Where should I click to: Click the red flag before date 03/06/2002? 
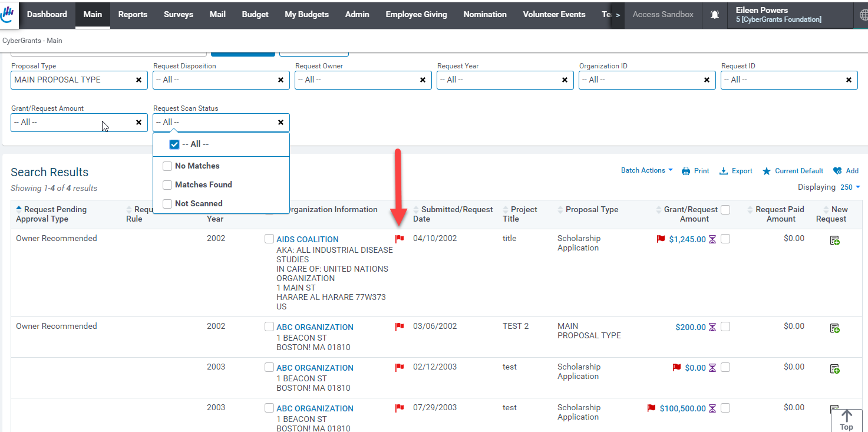pos(400,327)
